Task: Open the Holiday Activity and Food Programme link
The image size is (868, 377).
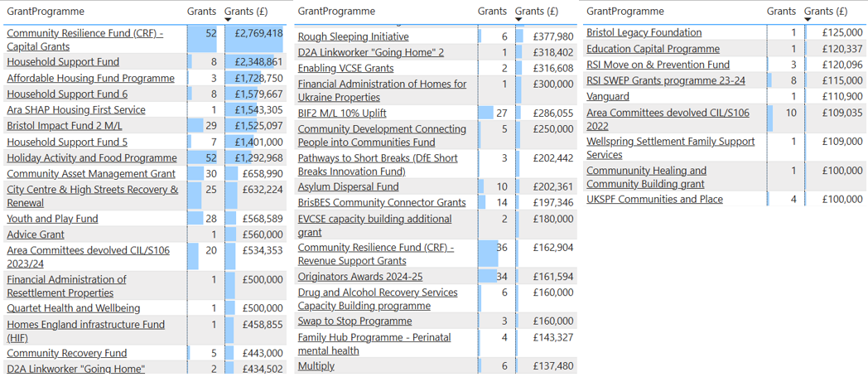Action: point(91,157)
